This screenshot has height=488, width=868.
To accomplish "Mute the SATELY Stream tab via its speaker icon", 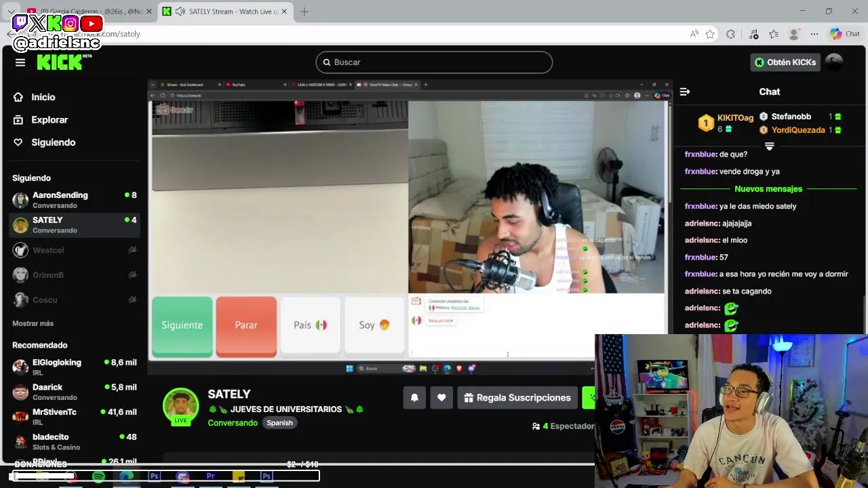I will click(x=180, y=12).
